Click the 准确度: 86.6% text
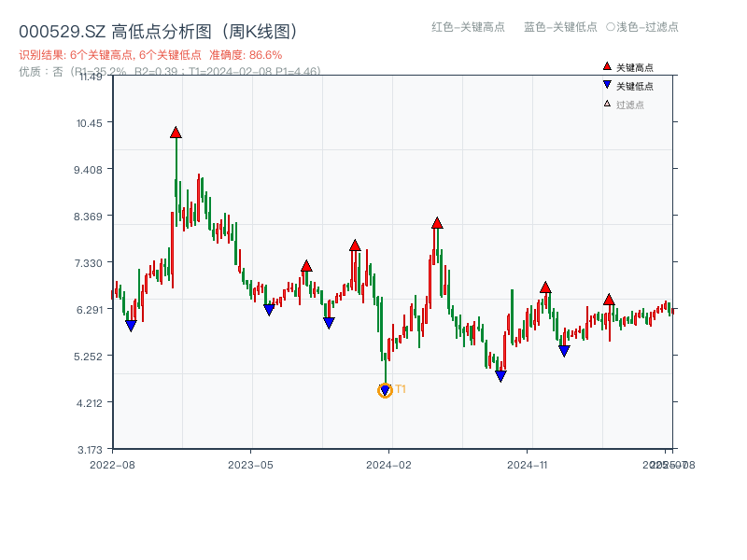The image size is (747, 560). tap(246, 55)
